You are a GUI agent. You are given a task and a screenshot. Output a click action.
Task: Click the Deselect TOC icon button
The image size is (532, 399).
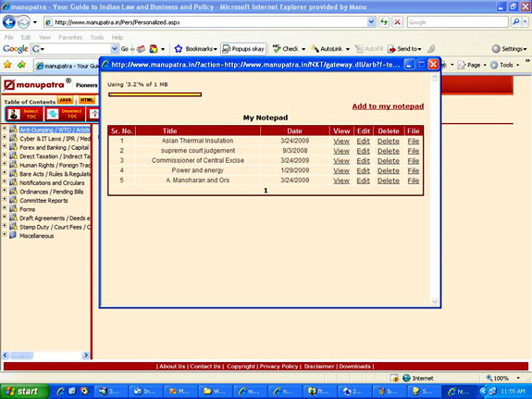[x=65, y=114]
